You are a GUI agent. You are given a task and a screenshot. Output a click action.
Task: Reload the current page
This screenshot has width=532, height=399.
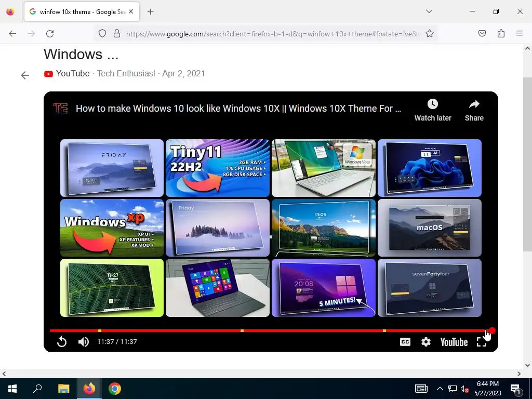point(50,33)
